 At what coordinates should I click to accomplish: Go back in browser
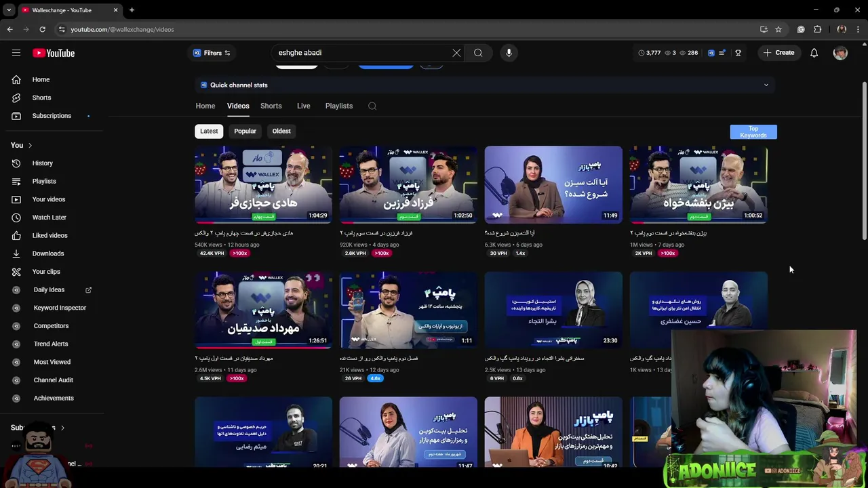(9, 29)
